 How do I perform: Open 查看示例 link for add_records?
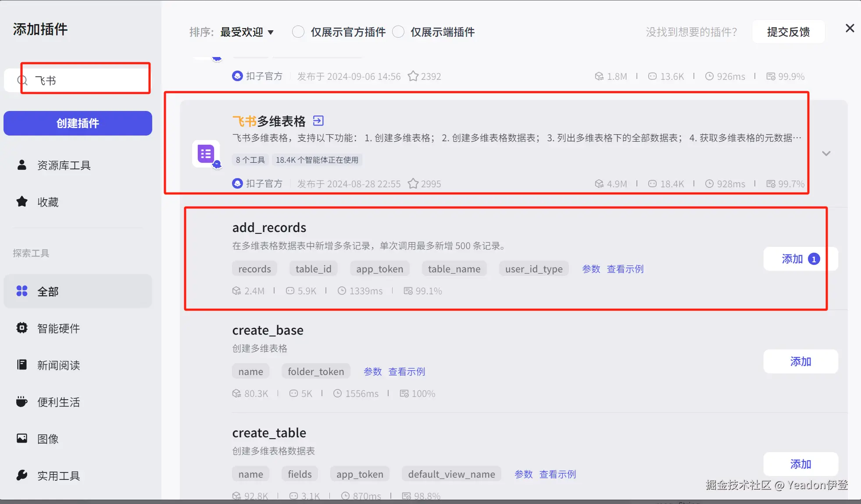point(625,269)
